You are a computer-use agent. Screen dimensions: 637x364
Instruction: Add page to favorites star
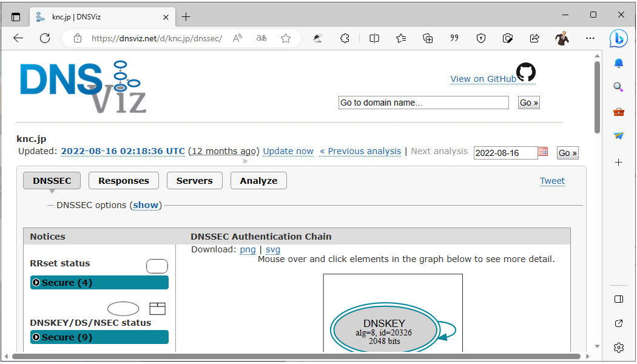[286, 38]
